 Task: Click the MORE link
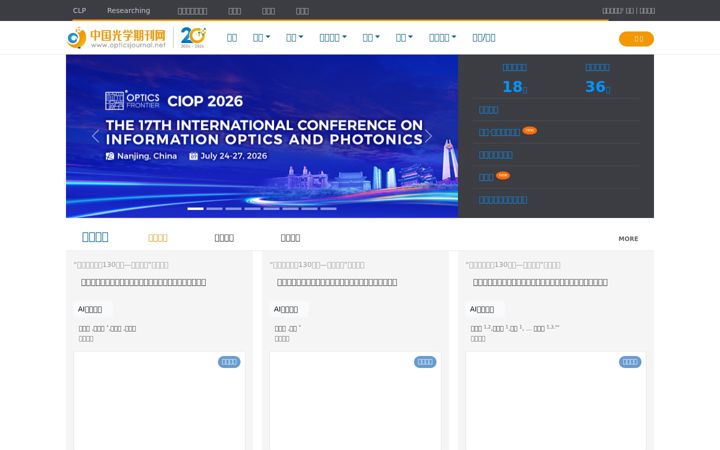click(x=628, y=239)
